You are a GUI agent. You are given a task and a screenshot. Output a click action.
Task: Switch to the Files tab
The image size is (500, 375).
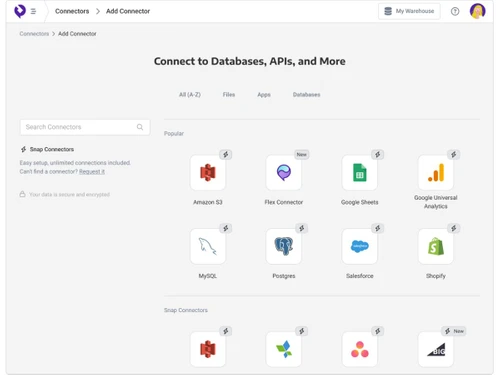(x=229, y=95)
